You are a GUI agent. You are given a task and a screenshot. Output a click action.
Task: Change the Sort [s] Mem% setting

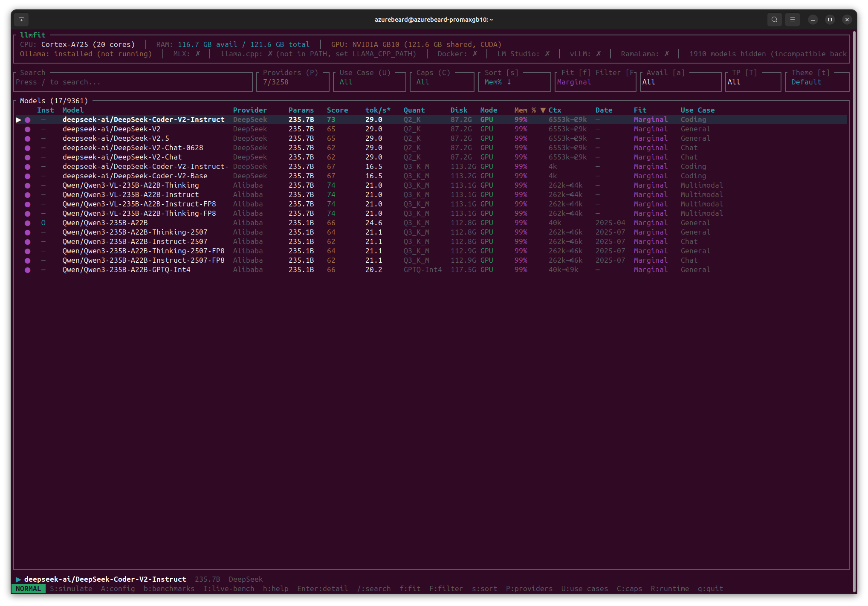point(515,82)
